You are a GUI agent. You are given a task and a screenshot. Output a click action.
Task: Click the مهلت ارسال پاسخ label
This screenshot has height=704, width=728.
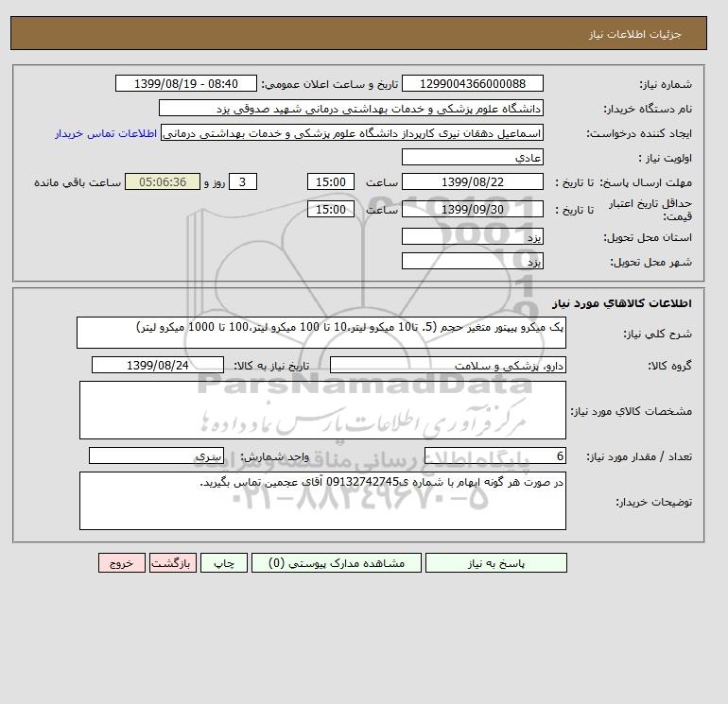[647, 182]
